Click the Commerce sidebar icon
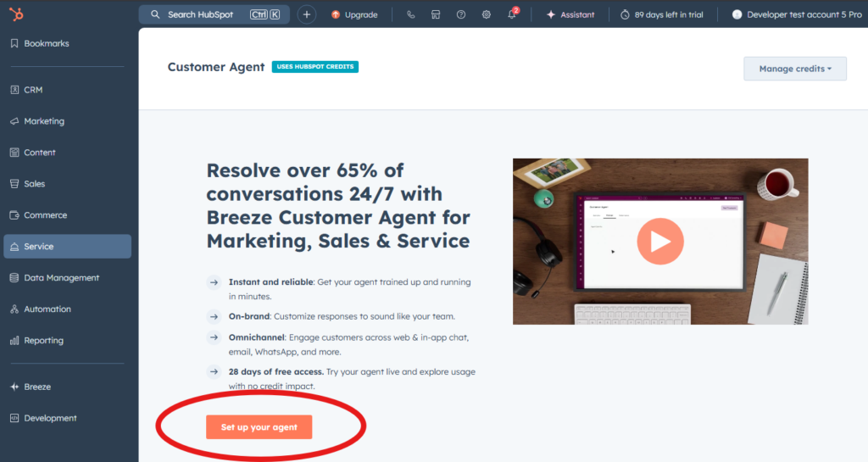Image resolution: width=868 pixels, height=462 pixels. click(x=14, y=215)
